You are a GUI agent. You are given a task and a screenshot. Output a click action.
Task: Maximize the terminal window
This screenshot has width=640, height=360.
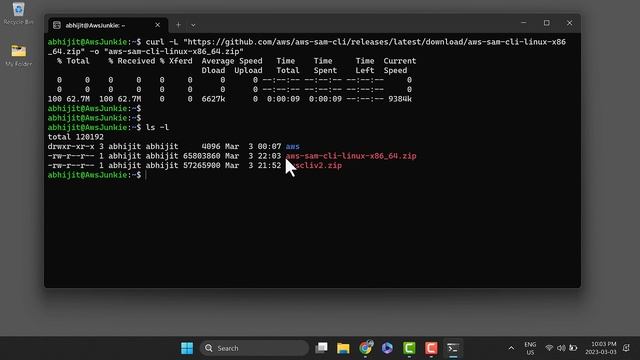[547, 23]
